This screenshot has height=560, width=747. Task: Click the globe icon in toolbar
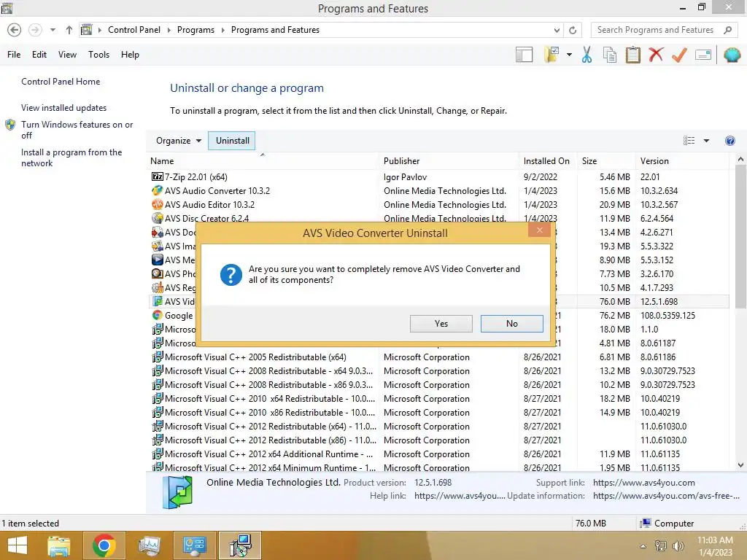[732, 55]
